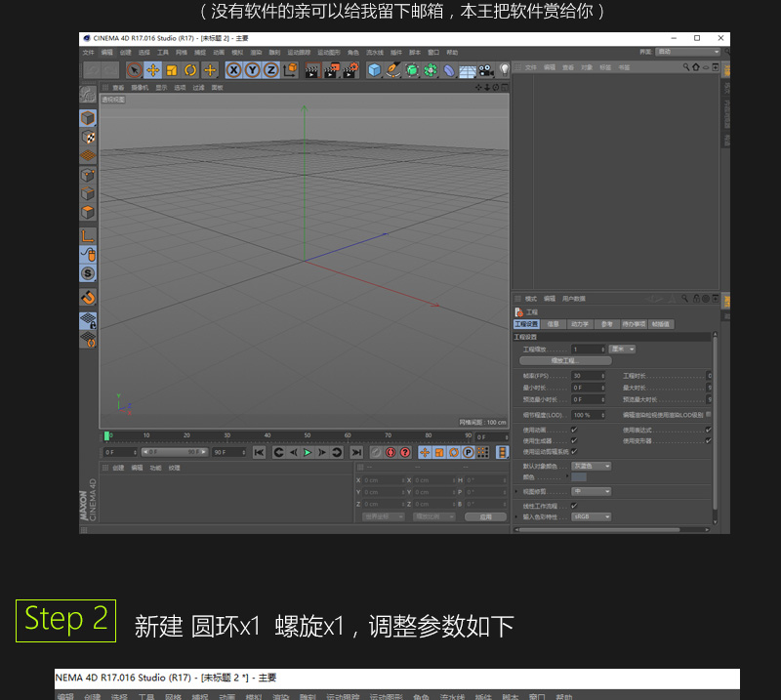Play the animation forward
This screenshot has height=700, width=781.
tap(308, 452)
